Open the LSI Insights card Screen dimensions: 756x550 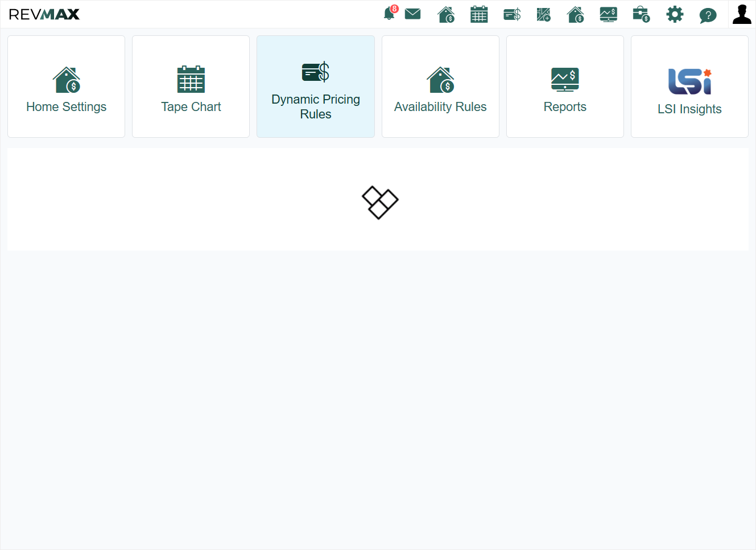click(689, 87)
